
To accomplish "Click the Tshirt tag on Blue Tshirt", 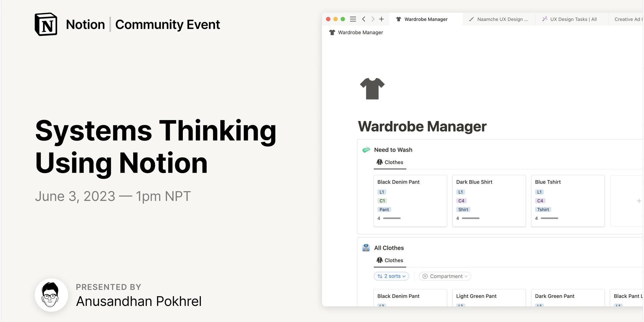I will click(x=543, y=210).
